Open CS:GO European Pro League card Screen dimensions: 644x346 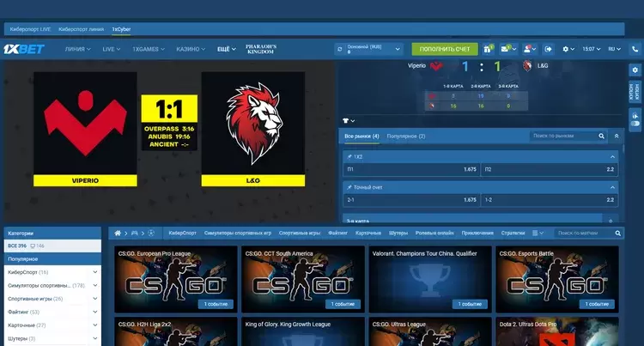[176, 280]
